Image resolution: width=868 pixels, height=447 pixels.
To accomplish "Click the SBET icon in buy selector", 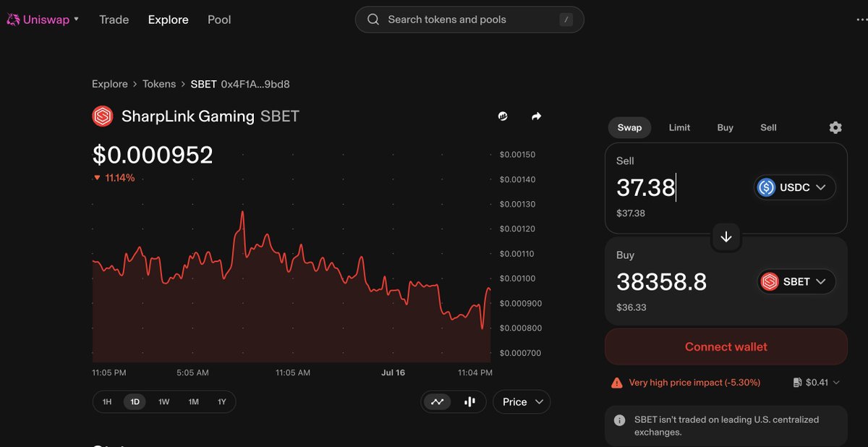I will coord(770,281).
